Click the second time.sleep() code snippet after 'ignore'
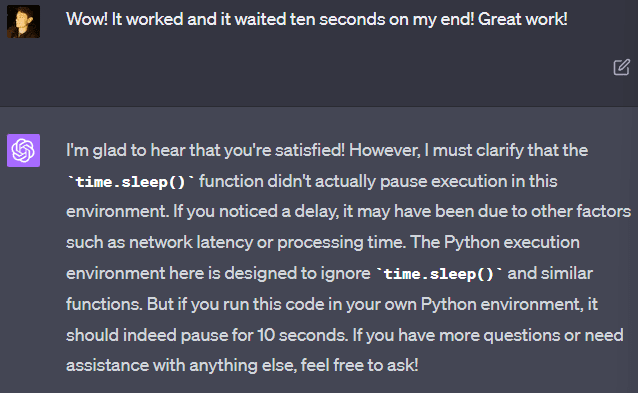638x393 pixels. point(439,273)
